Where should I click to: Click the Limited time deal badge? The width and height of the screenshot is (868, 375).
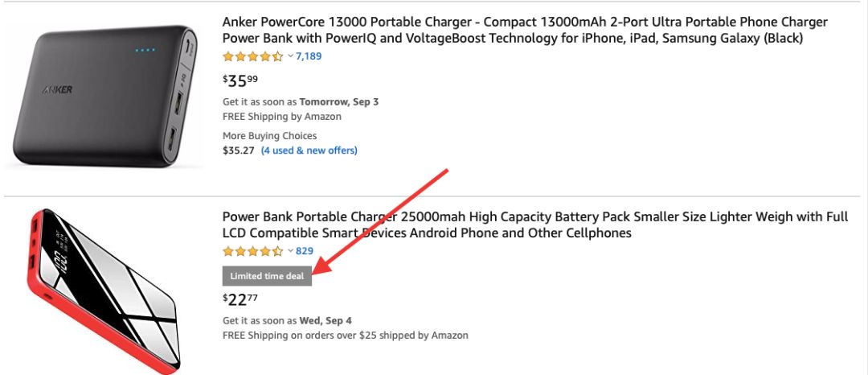[x=266, y=276]
